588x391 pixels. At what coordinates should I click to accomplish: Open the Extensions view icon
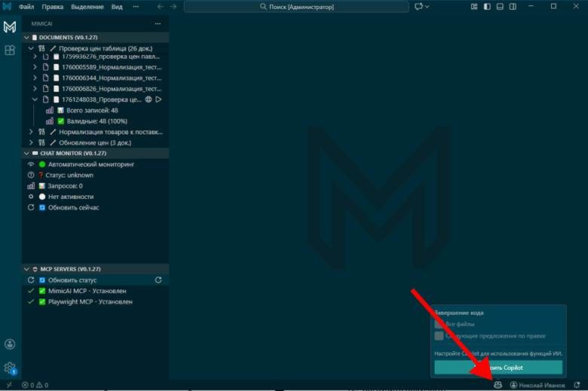(x=10, y=50)
